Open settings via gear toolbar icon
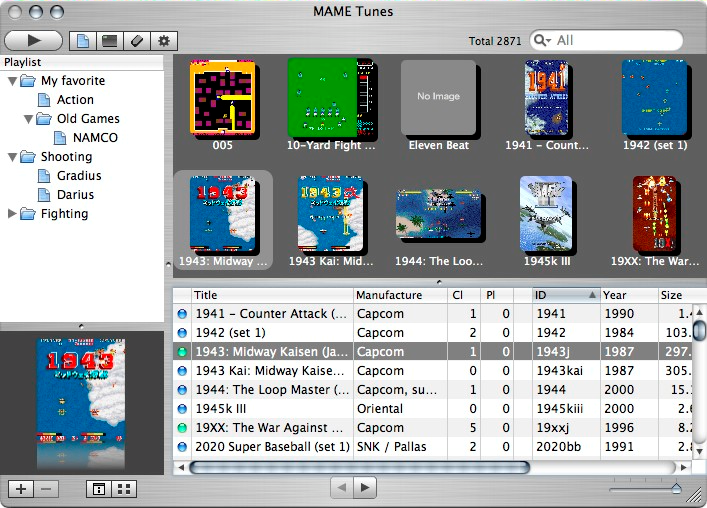Viewport: 707px width, 508px height. tap(164, 41)
